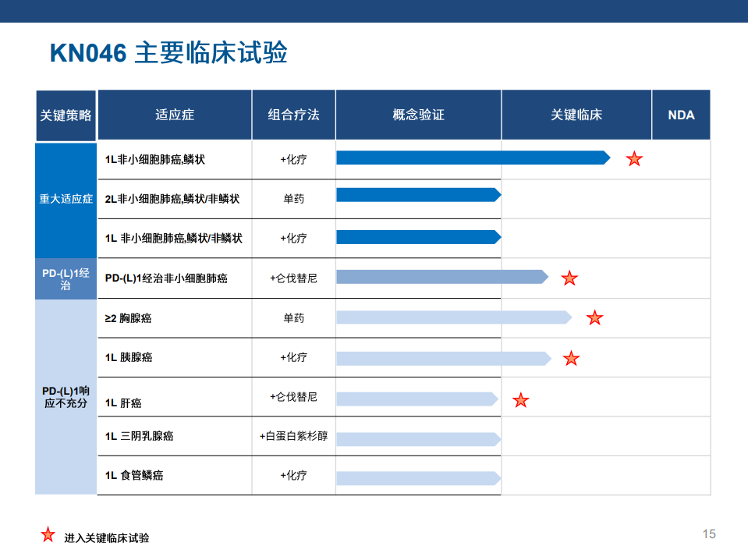Image resolution: width=748 pixels, height=560 pixels.
Task: Select the 适应症 column header
Action: coord(175,115)
